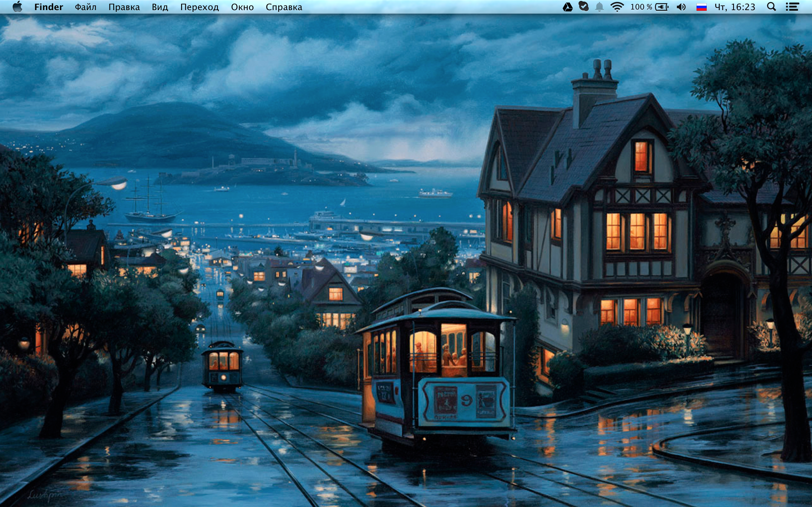Open the Окно menu

242,7
